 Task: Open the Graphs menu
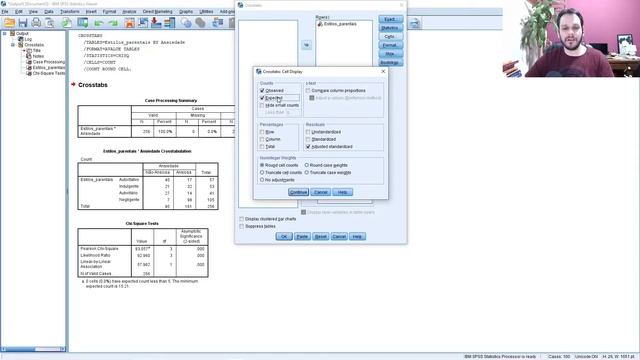(186, 12)
